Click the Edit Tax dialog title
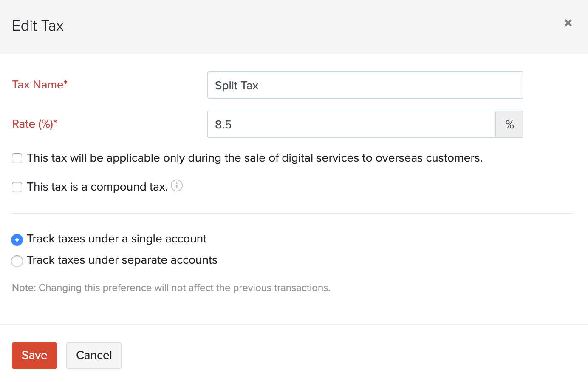Viewport: 588px width, 382px height. pyautogui.click(x=38, y=26)
